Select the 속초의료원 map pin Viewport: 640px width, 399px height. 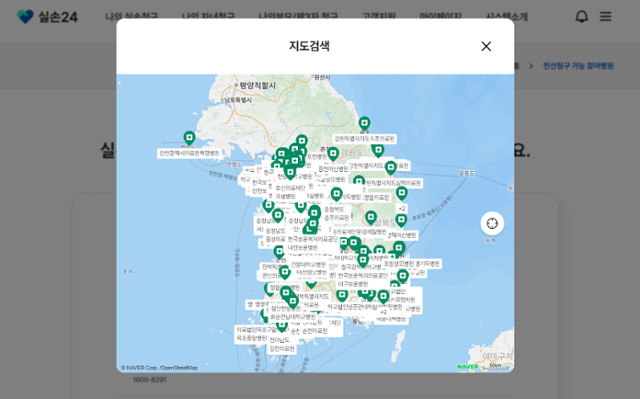click(x=364, y=124)
